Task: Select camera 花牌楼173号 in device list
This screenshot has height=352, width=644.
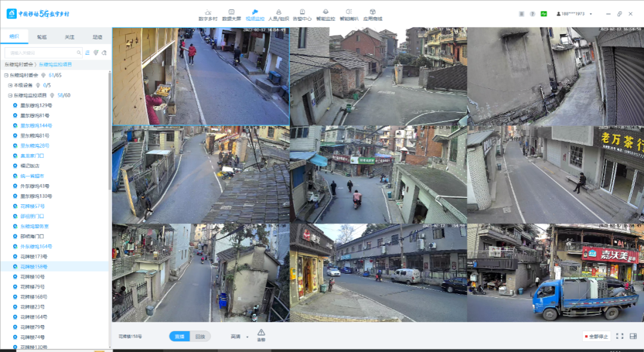Action: pos(33,257)
